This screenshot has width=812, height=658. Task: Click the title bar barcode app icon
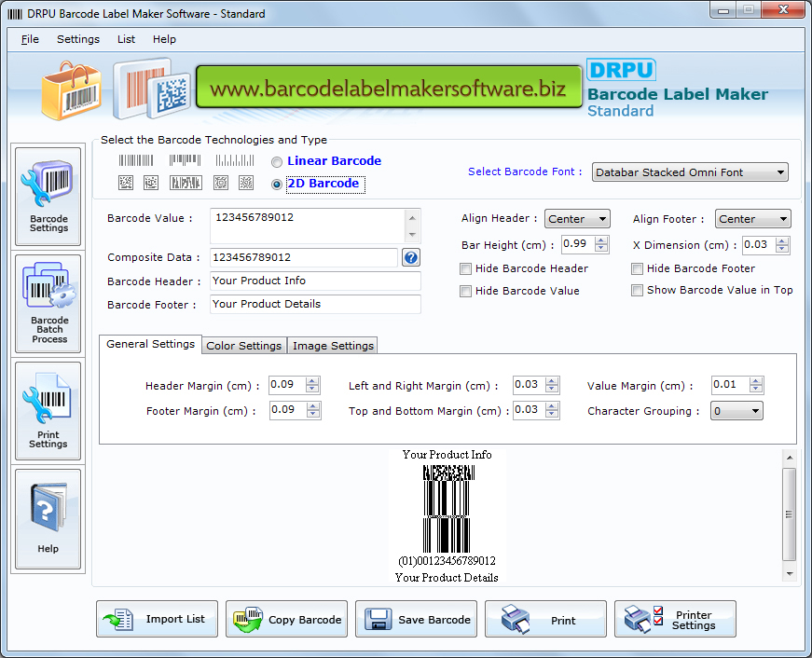coord(15,14)
